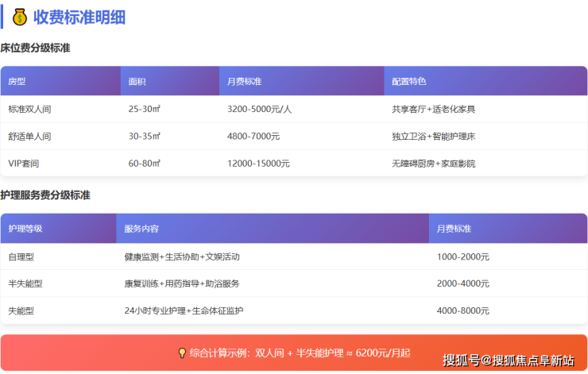Viewport: 588px width, 374px height.
Task: Click the lightbulb icon in the orange banner
Action: click(x=182, y=353)
